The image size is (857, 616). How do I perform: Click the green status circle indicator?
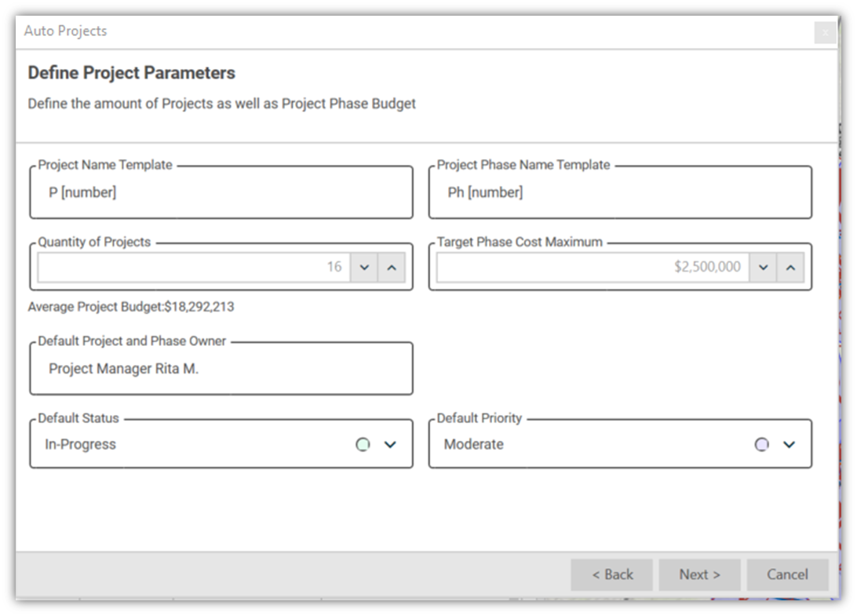tap(363, 444)
